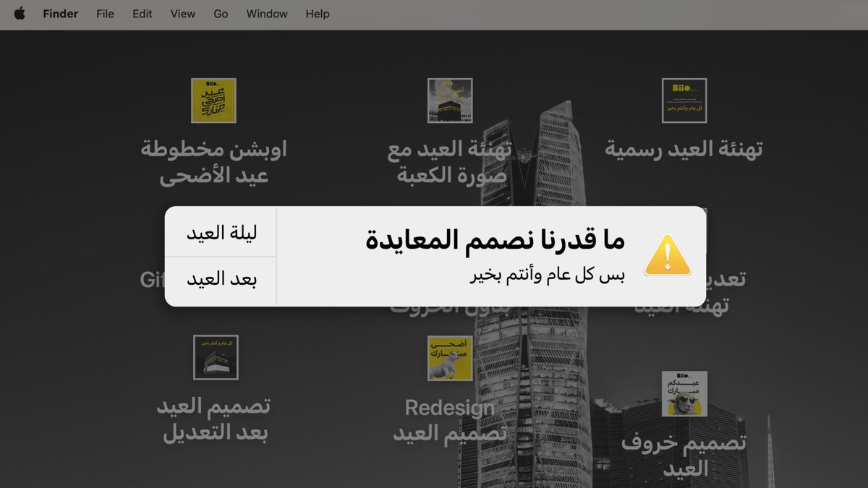This screenshot has height=488, width=868.
Task: Open the Help menu
Action: [317, 14]
